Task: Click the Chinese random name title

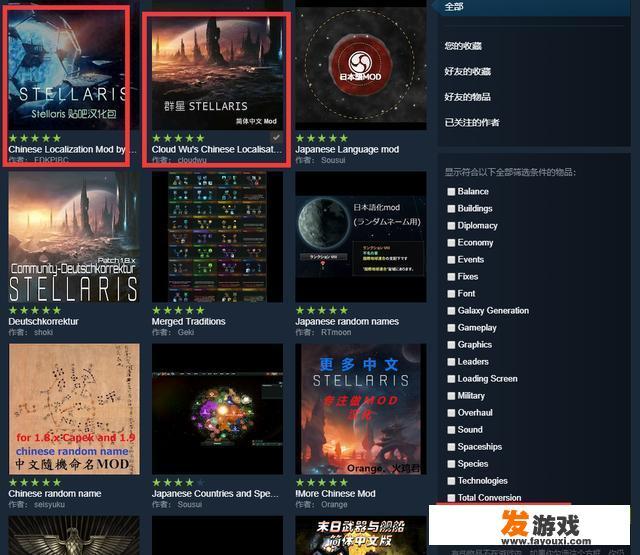Action: pyautogui.click(x=55, y=493)
